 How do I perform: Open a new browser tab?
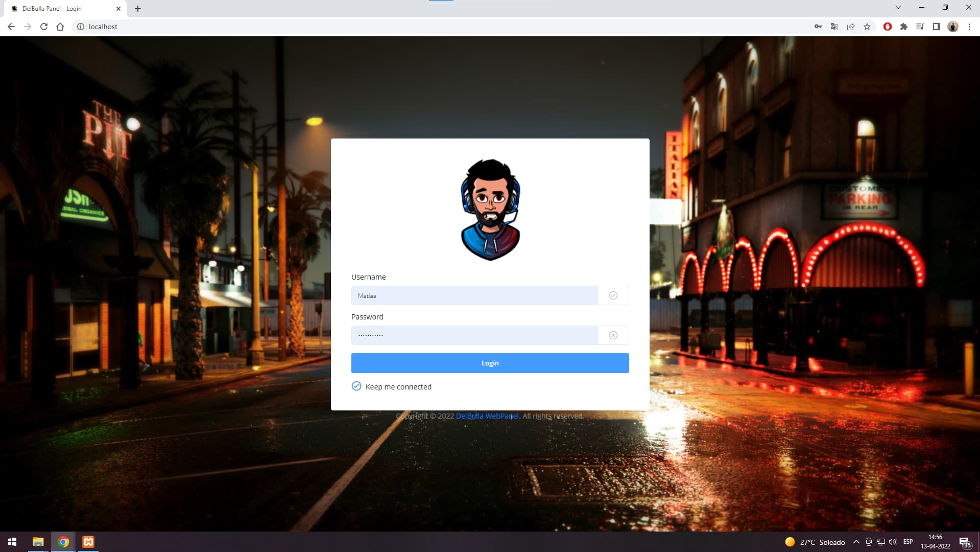coord(138,9)
